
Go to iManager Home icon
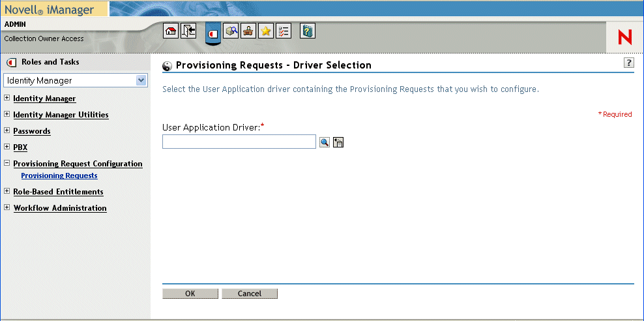click(171, 31)
